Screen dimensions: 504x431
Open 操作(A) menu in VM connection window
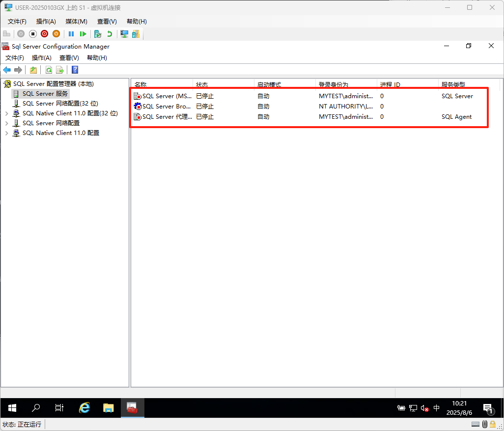coord(46,22)
